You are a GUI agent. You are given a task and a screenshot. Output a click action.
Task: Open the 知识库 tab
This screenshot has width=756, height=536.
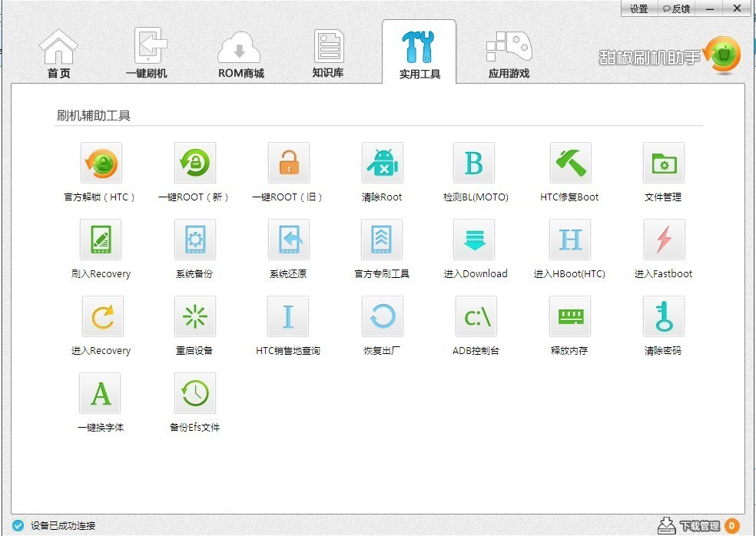pos(328,53)
